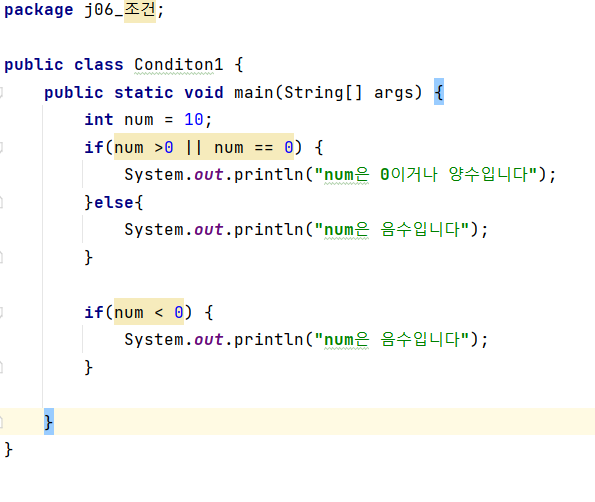Click the closing brace ending the else block
595x502 pixels.
pos(88,257)
